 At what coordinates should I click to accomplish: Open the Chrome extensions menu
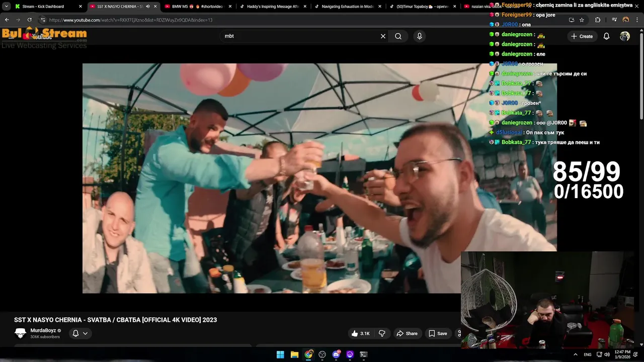point(598,20)
